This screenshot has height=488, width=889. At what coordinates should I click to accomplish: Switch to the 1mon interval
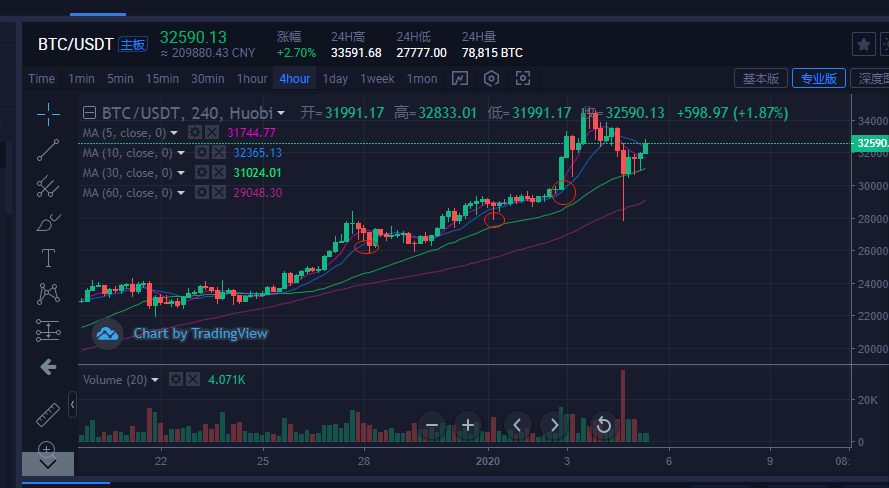pyautogui.click(x=422, y=78)
